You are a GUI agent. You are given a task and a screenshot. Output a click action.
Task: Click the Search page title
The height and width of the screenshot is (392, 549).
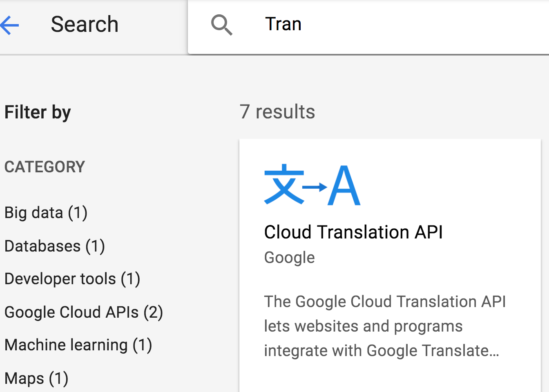pyautogui.click(x=85, y=24)
